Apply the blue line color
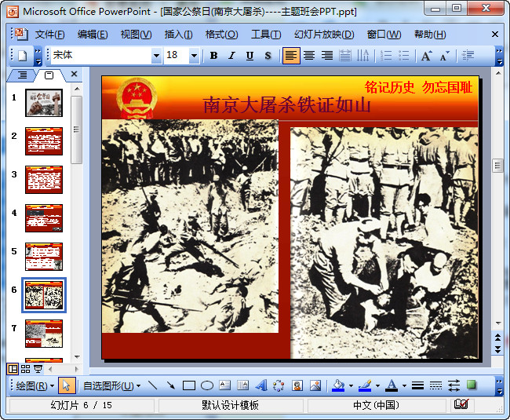The height and width of the screenshot is (420, 510). pyautogui.click(x=365, y=385)
